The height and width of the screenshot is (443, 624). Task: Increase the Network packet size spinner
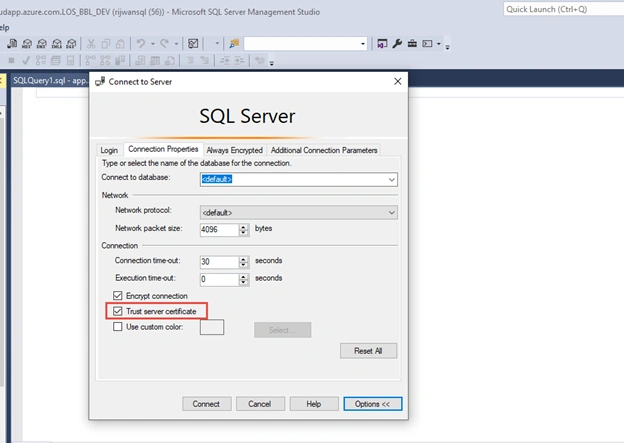tap(244, 226)
